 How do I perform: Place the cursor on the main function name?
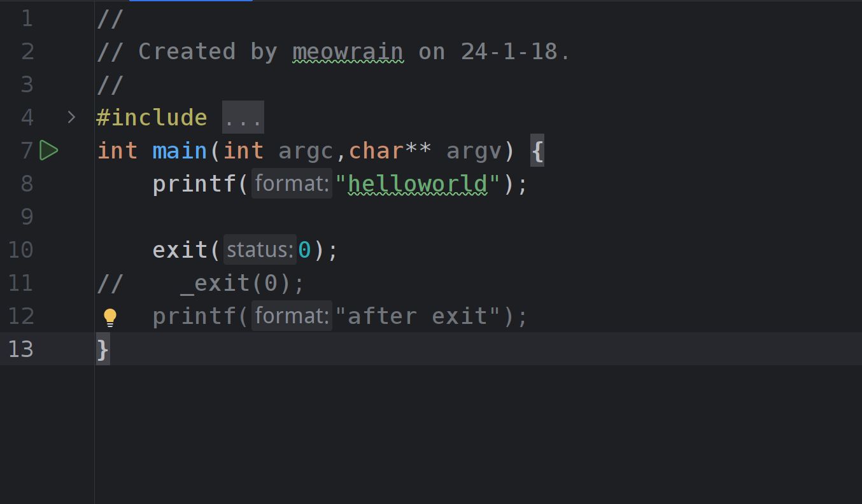pyautogui.click(x=180, y=151)
